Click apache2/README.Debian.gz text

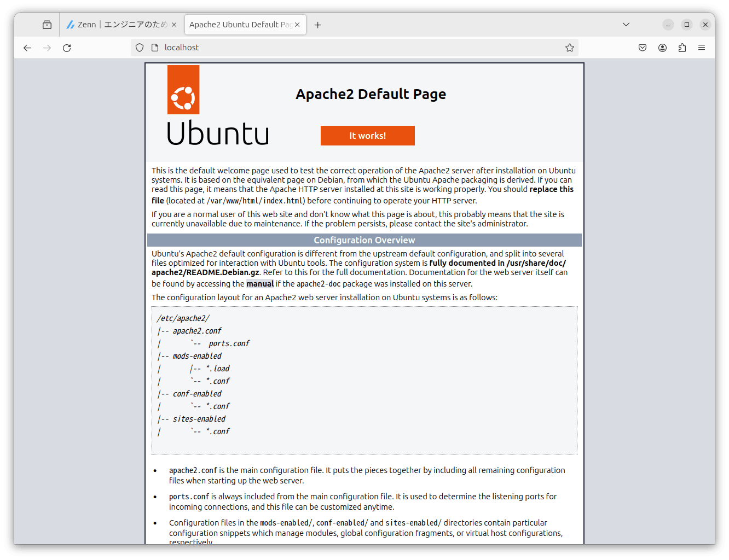[x=205, y=272]
